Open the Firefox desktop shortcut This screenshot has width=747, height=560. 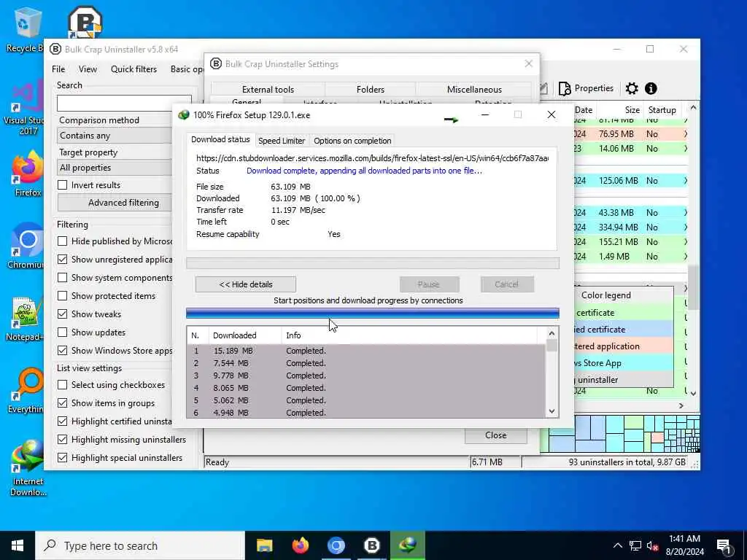(28, 174)
